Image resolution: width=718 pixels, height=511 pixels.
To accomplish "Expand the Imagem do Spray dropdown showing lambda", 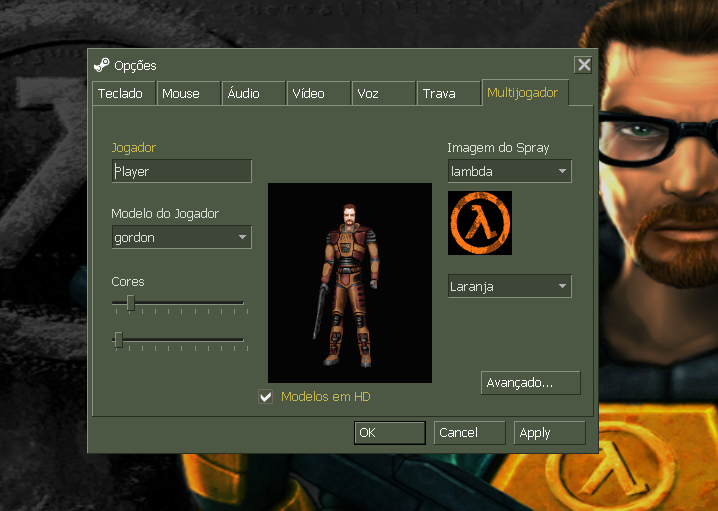I will [510, 171].
